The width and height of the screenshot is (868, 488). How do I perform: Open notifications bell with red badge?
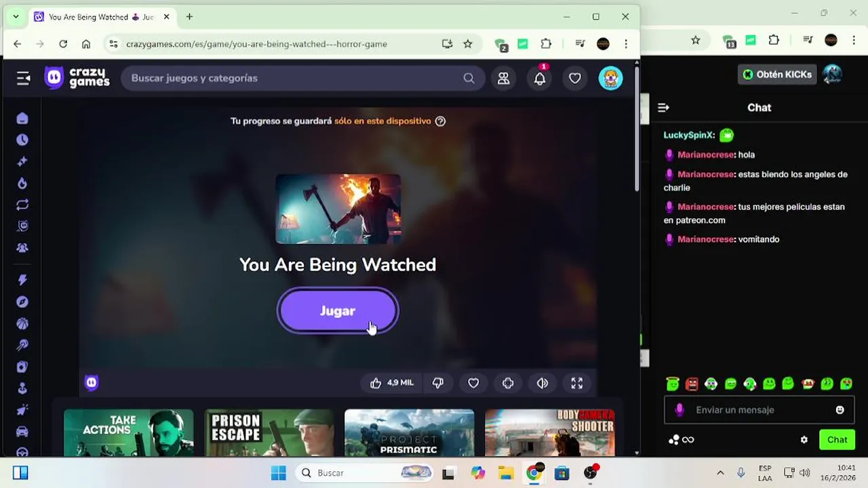[540, 79]
